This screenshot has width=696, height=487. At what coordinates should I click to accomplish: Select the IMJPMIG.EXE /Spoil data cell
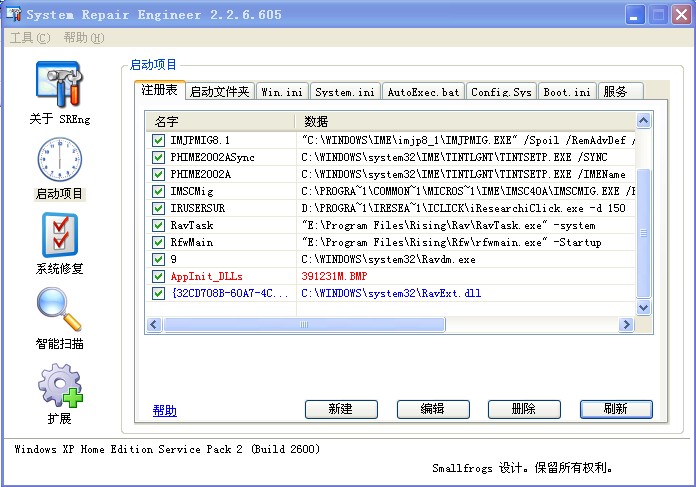(x=468, y=141)
